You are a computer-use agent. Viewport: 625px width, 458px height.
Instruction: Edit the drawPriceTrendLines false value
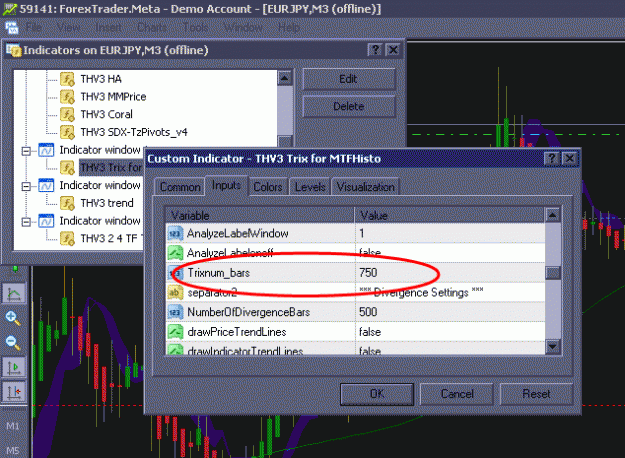coord(450,332)
